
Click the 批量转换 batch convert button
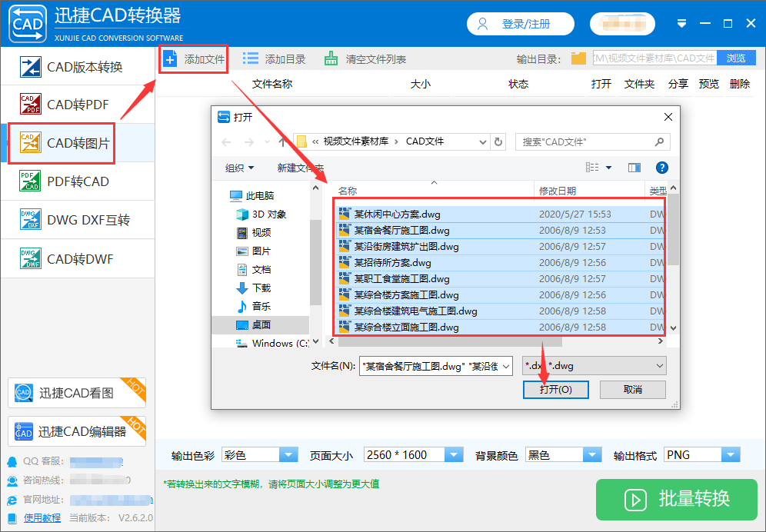tap(677, 499)
